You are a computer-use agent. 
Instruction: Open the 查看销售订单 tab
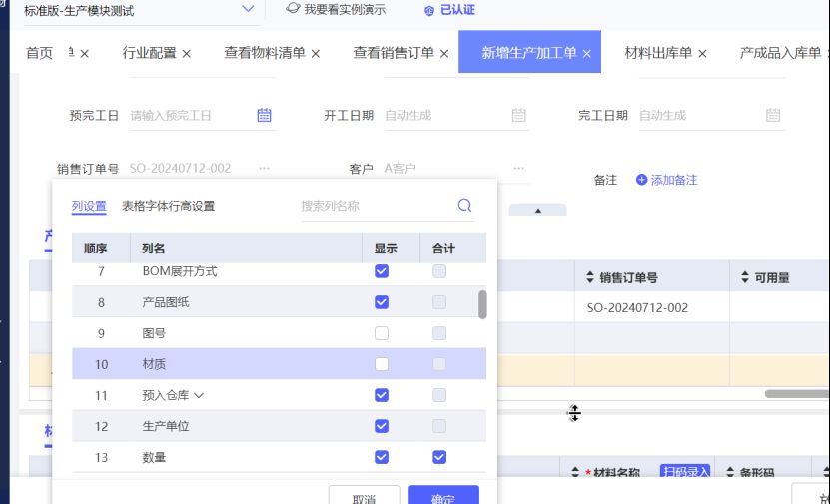[x=393, y=53]
